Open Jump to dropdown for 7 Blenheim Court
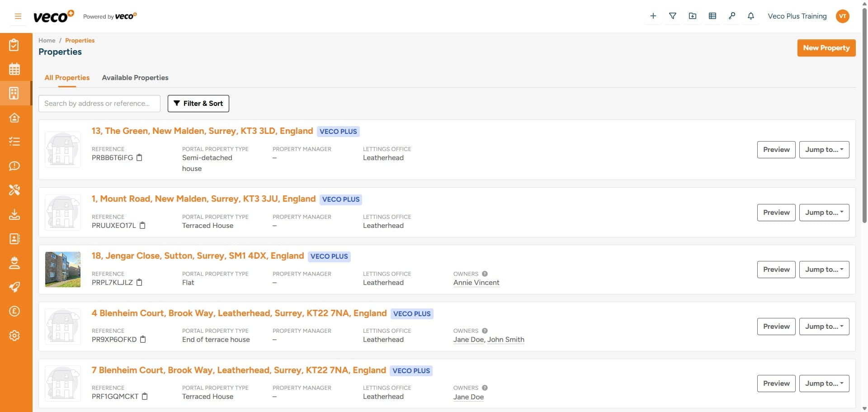The width and height of the screenshot is (868, 412). point(824,384)
